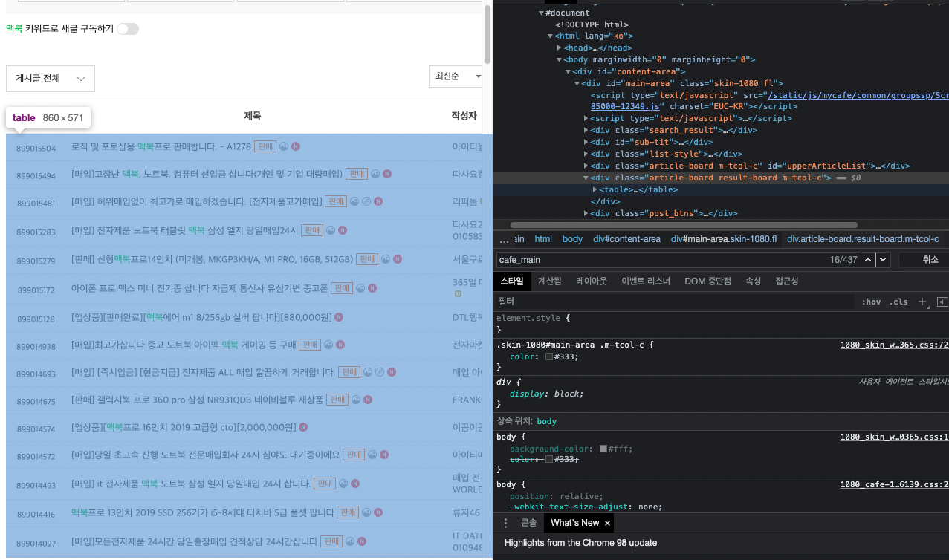The width and height of the screenshot is (949, 560).
Task: Click the 제목 column header
Action: (x=253, y=116)
